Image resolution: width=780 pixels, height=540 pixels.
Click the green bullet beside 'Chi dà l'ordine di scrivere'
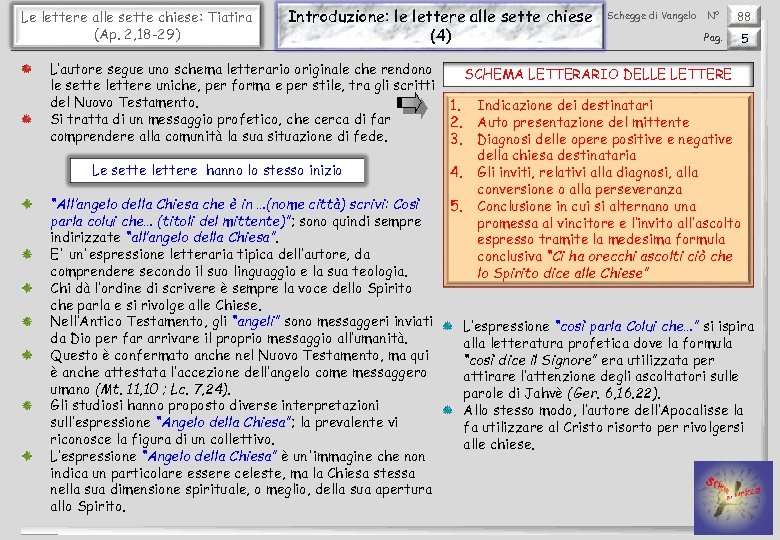pyautogui.click(x=27, y=288)
